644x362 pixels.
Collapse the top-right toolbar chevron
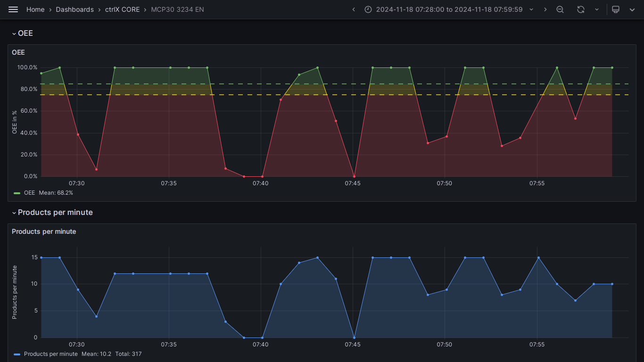pos(632,9)
